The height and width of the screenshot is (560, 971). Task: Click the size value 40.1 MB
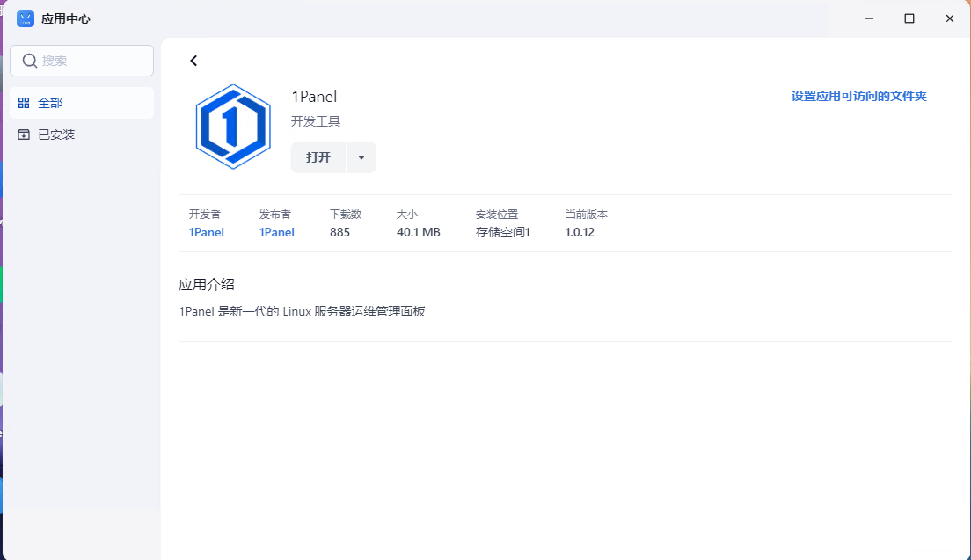[419, 232]
